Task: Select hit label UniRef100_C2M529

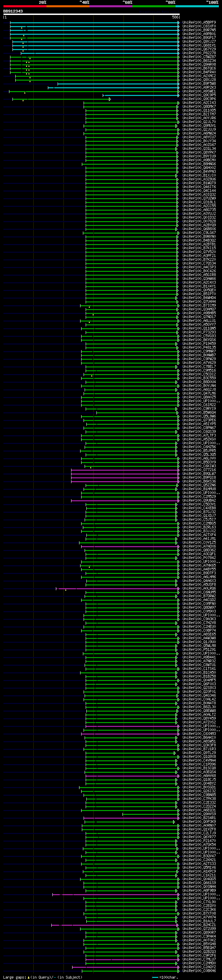Action: 199,496
